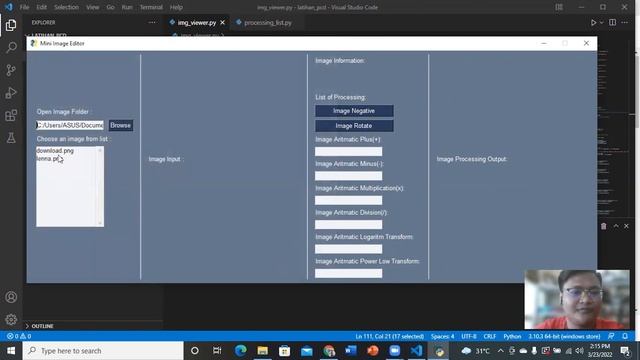
Task: Maximize the panel with the chevron-up icon
Action: pyautogui.click(x=616, y=226)
